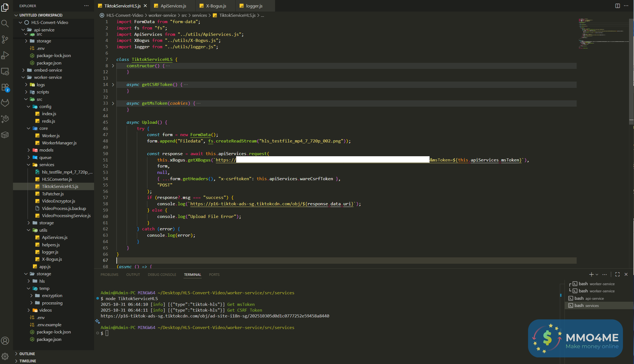Viewport: 634px width, 364px height.
Task: Open the Manage settings gear
Action: pyautogui.click(x=5, y=356)
